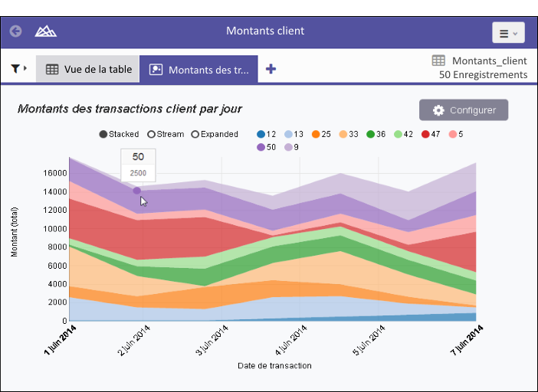Click the Configurer button
This screenshot has width=538, height=392.
pos(463,110)
